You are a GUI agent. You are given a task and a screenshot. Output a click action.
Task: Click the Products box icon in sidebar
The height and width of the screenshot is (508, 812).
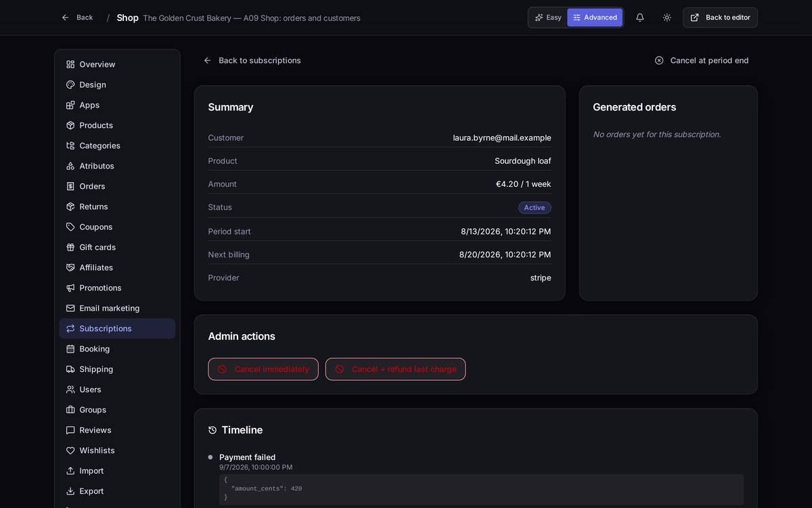70,125
